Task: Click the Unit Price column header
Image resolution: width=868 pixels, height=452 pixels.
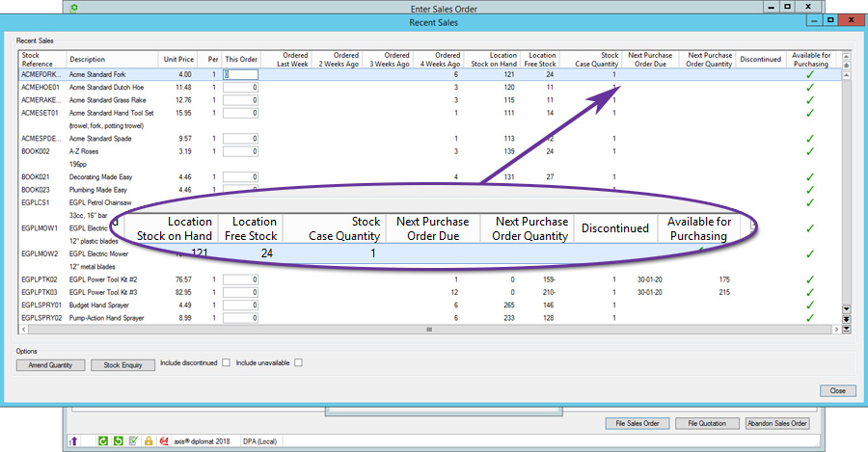Action: pos(177,60)
